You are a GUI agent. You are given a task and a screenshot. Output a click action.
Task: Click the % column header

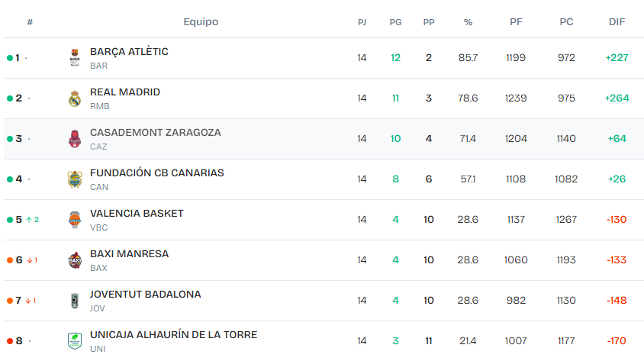pyautogui.click(x=468, y=22)
